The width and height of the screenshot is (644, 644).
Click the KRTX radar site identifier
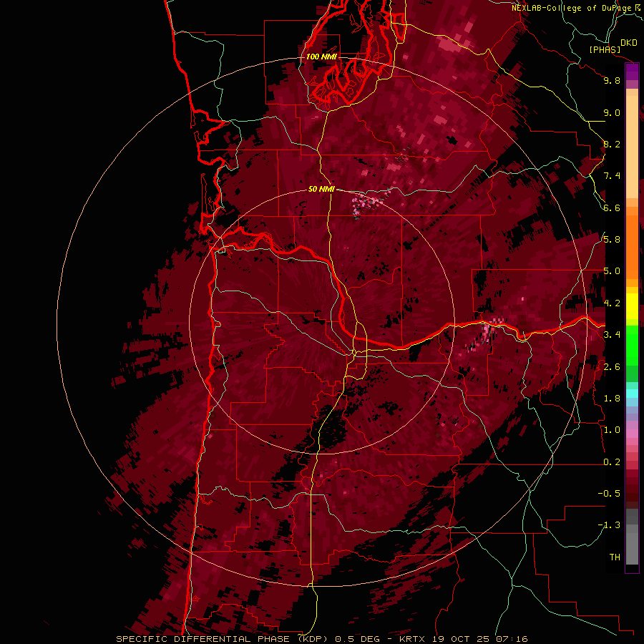click(412, 639)
